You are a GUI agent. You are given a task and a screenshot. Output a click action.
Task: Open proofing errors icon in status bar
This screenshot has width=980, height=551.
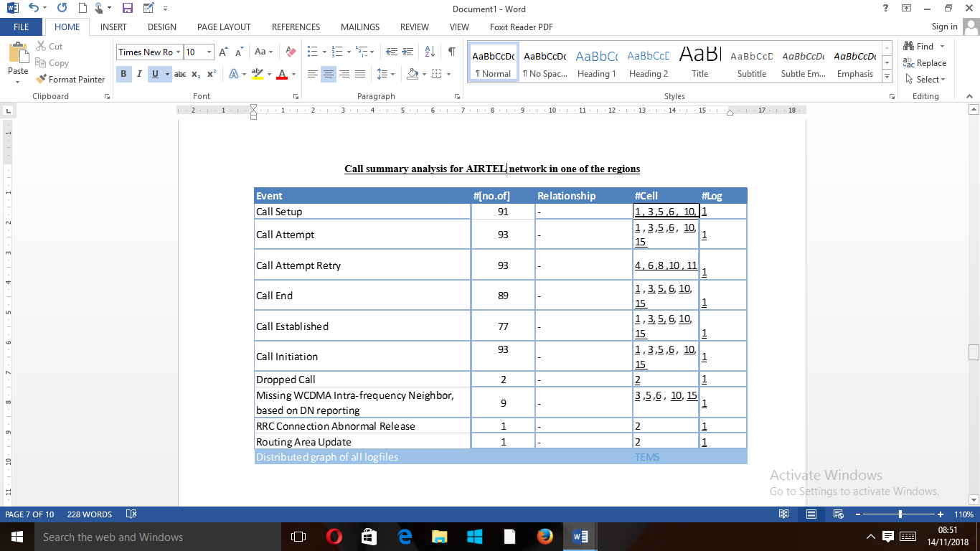(x=131, y=514)
